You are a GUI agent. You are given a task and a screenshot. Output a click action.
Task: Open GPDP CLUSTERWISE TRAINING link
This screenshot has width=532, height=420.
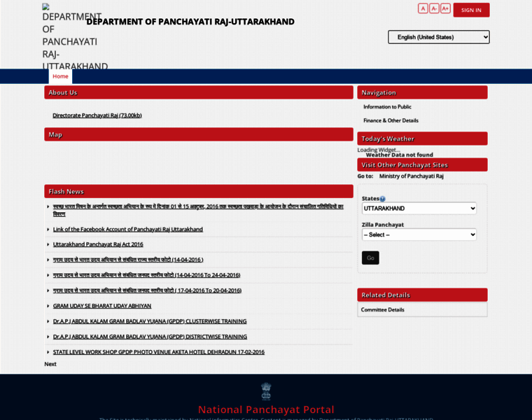(150, 321)
